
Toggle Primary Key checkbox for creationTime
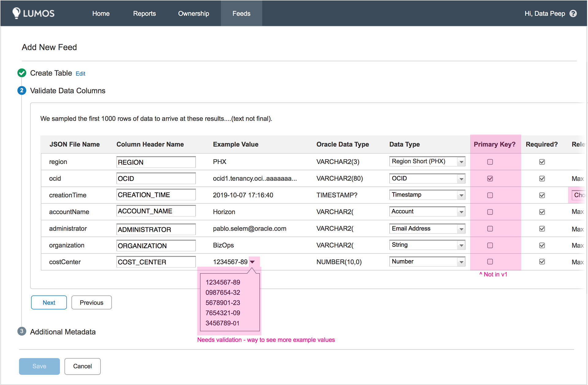point(490,195)
